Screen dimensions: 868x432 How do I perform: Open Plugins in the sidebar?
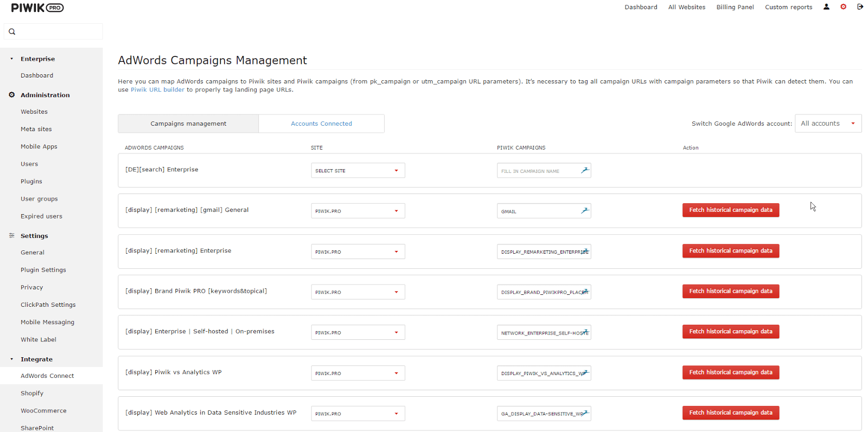tap(31, 181)
